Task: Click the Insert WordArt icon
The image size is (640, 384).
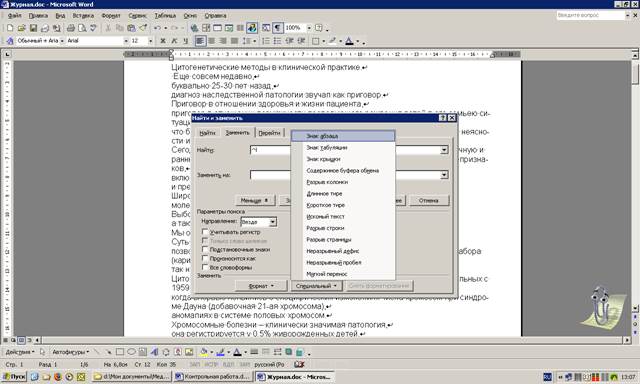Action: (154, 352)
